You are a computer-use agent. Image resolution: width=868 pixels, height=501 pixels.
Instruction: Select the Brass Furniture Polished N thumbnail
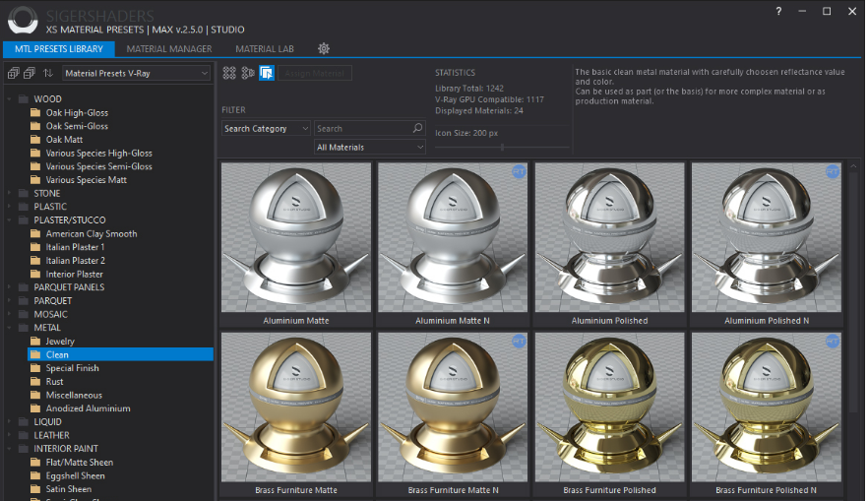(x=767, y=407)
